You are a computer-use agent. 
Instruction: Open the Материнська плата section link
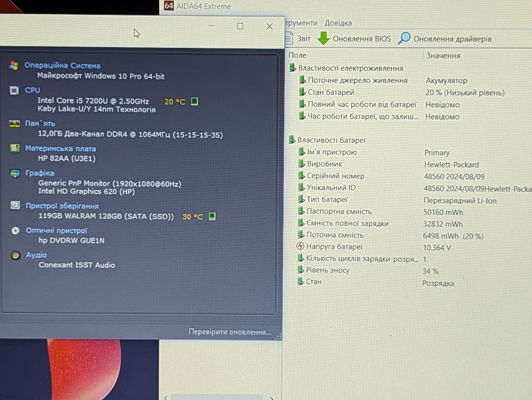point(61,148)
